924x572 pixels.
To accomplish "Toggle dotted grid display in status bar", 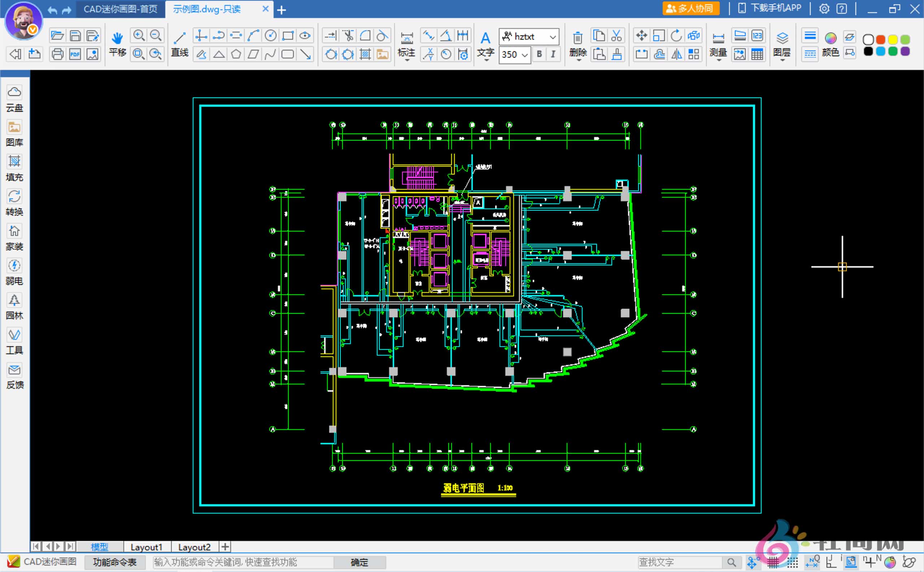I will [x=792, y=563].
